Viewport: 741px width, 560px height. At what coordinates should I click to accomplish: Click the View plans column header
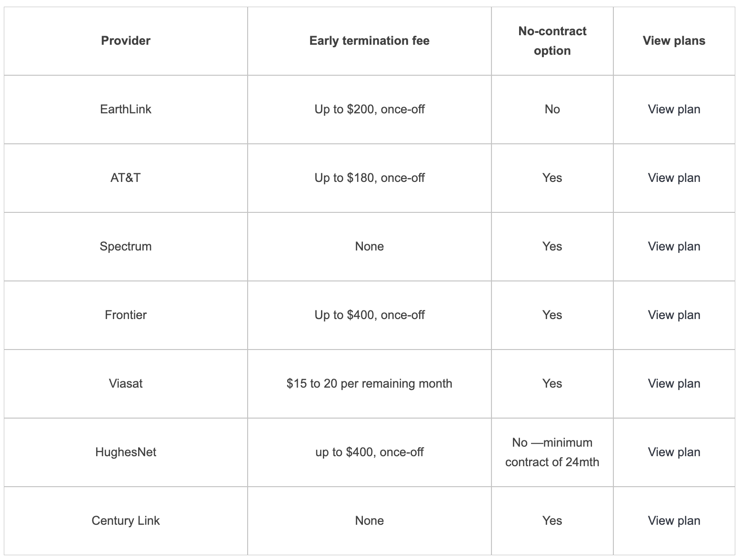click(674, 41)
